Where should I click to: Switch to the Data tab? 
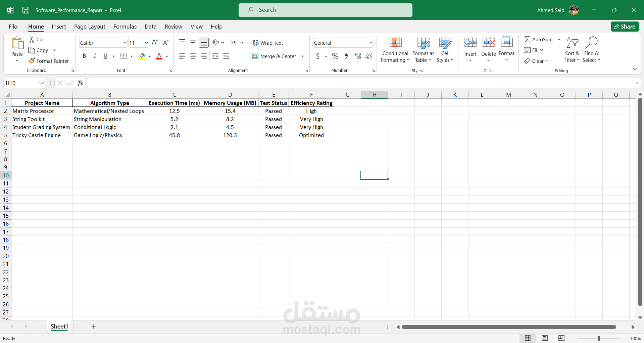click(150, 27)
